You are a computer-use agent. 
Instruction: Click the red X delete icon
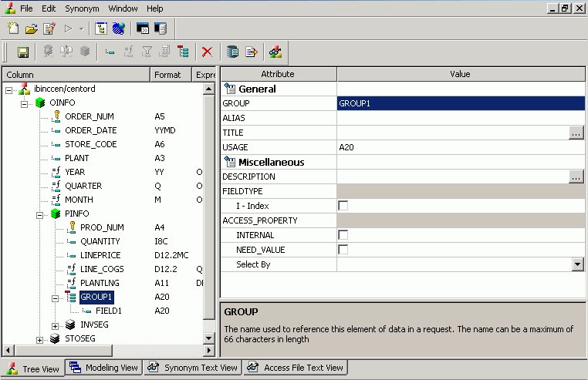pyautogui.click(x=207, y=52)
